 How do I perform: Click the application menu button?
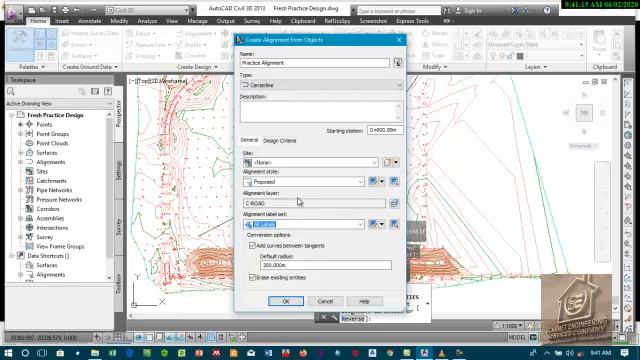pyautogui.click(x=13, y=13)
